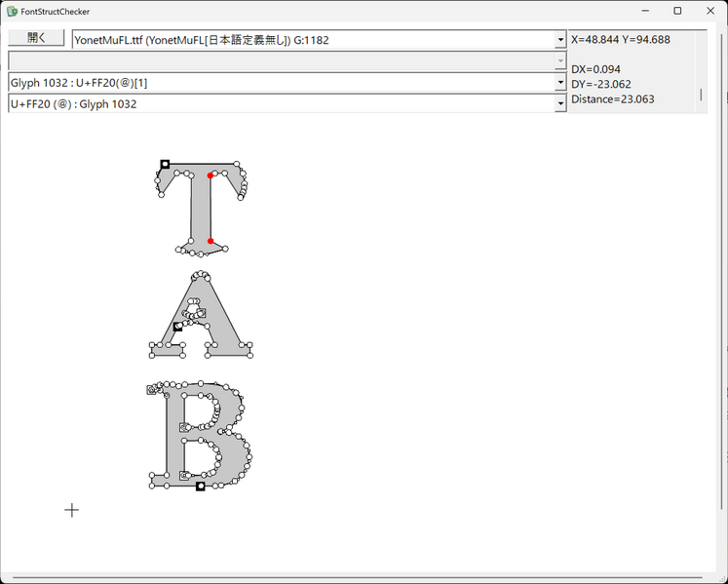
Task: Click the 開く open button
Action: [x=36, y=38]
